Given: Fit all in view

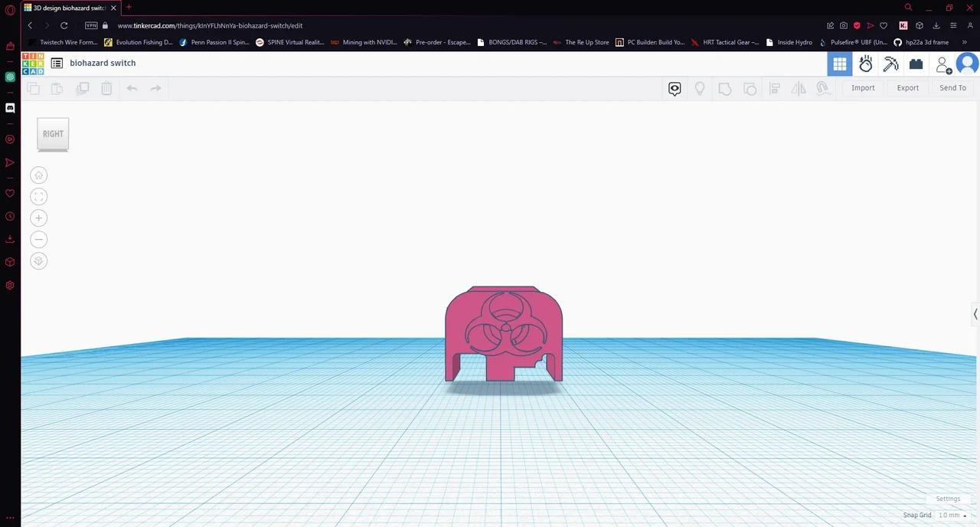Looking at the screenshot, I should (x=39, y=197).
